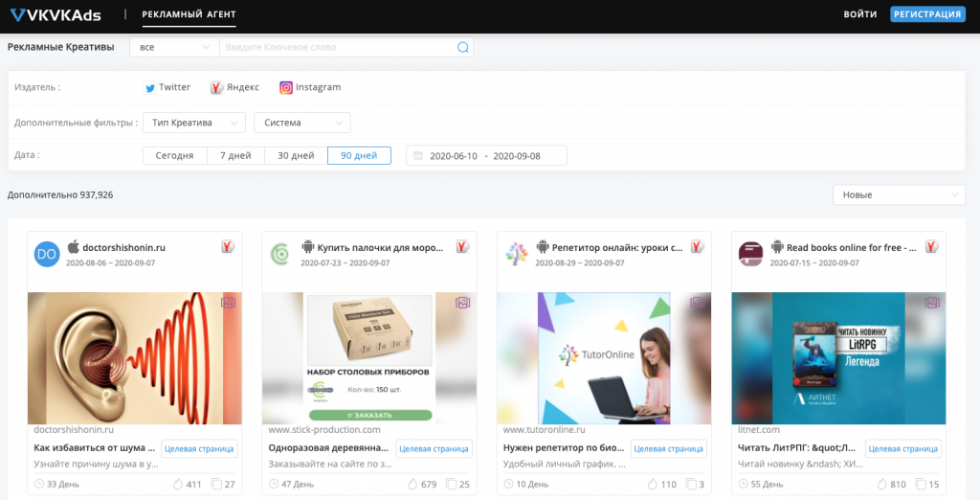Click the 'Дополнительно 937,926' results count
980x500 pixels.
point(60,195)
